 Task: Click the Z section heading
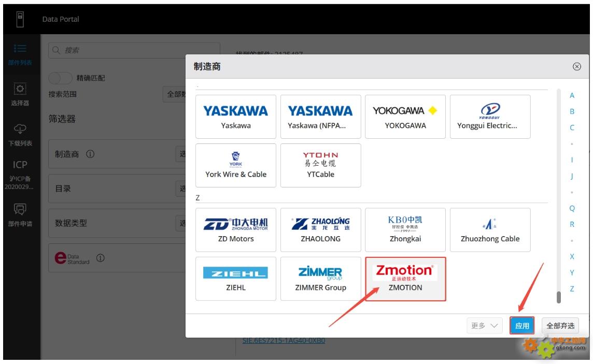[197, 198]
